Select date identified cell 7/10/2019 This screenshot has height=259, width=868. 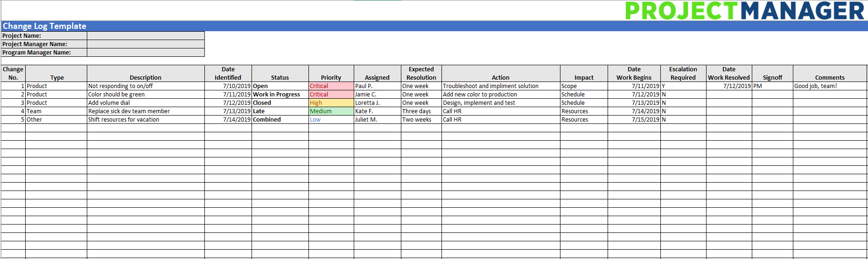(228, 86)
